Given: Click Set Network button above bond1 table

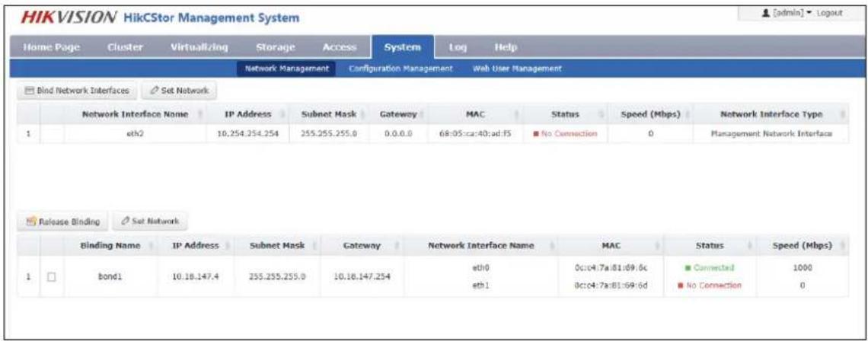Looking at the screenshot, I should pyautogui.click(x=149, y=221).
